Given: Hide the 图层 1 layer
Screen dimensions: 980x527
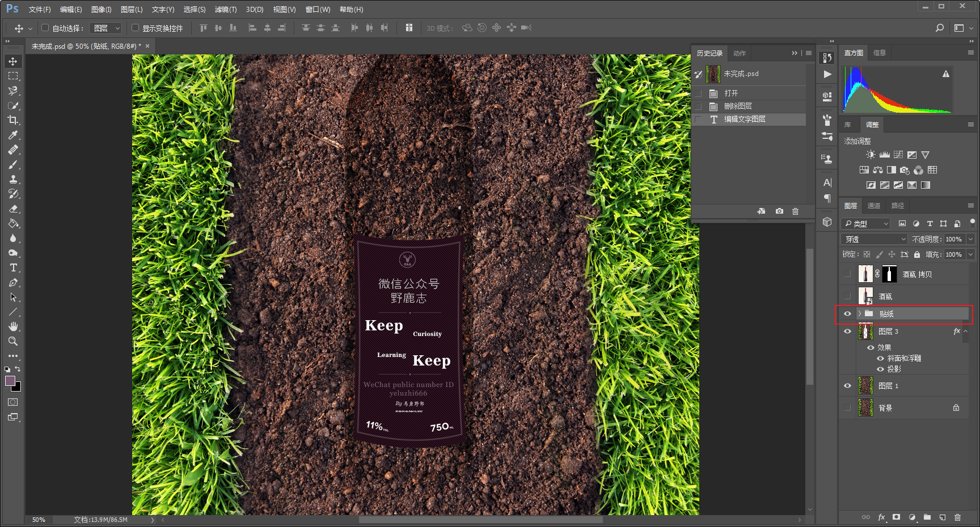Looking at the screenshot, I should click(847, 386).
